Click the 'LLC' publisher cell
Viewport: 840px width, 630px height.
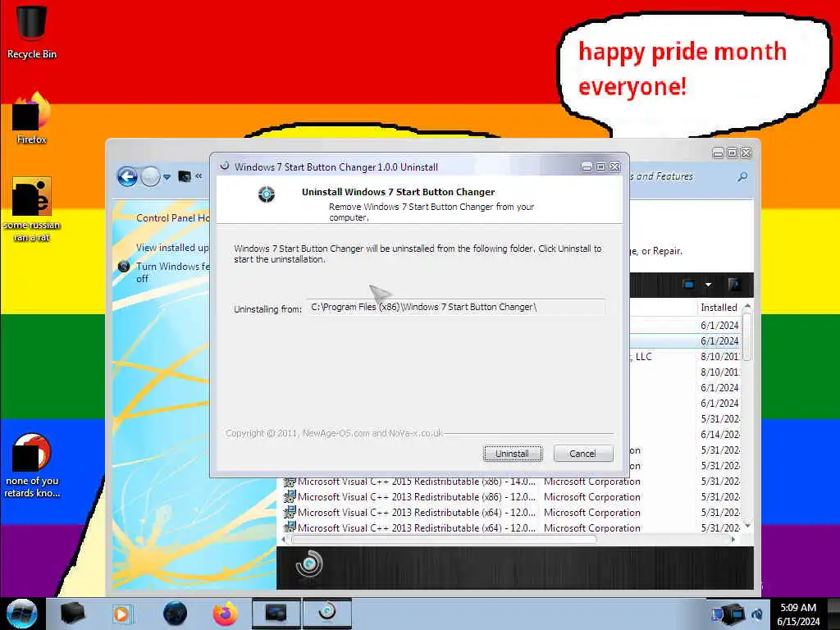pyautogui.click(x=643, y=357)
